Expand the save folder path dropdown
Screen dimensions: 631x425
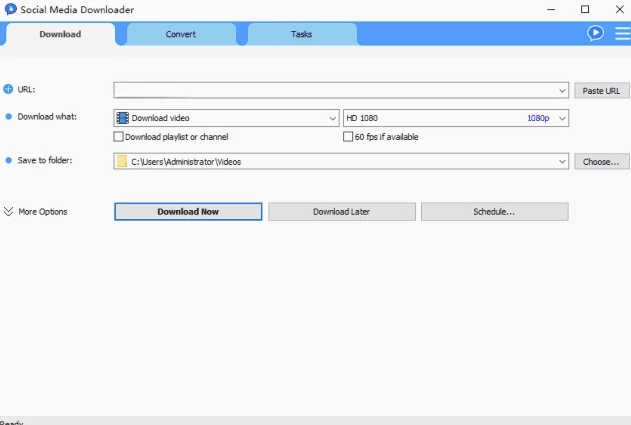pyautogui.click(x=563, y=161)
